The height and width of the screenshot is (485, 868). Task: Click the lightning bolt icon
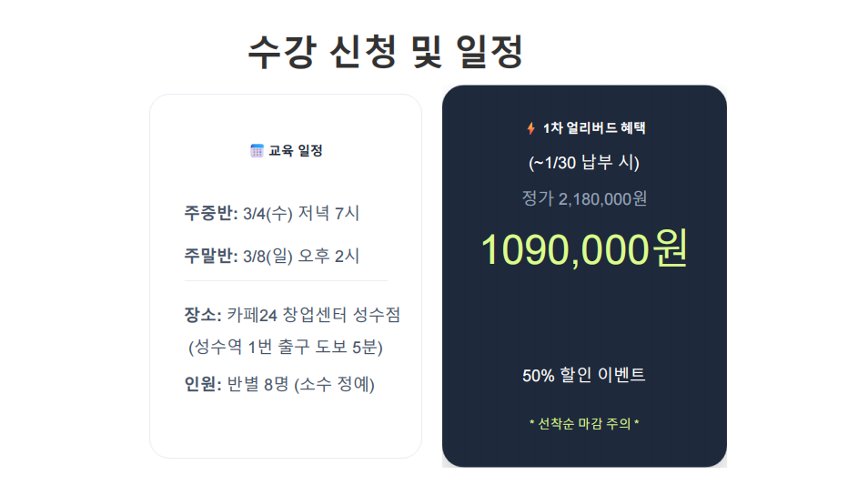(530, 128)
